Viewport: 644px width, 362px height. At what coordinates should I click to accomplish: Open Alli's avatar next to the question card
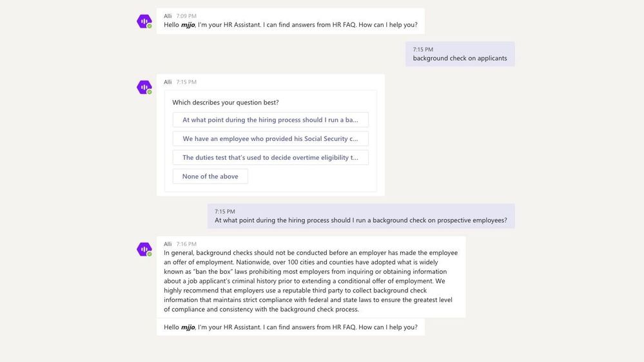tap(144, 87)
